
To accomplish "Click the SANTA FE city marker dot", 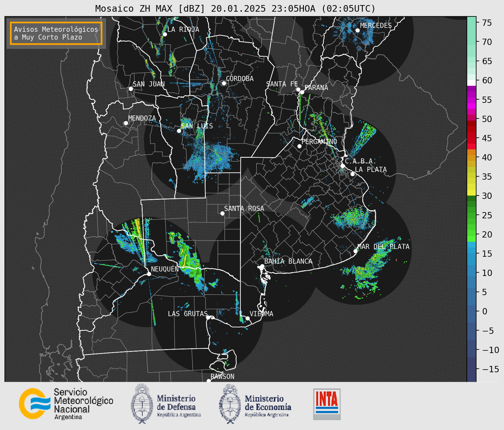I will pyautogui.click(x=298, y=89).
